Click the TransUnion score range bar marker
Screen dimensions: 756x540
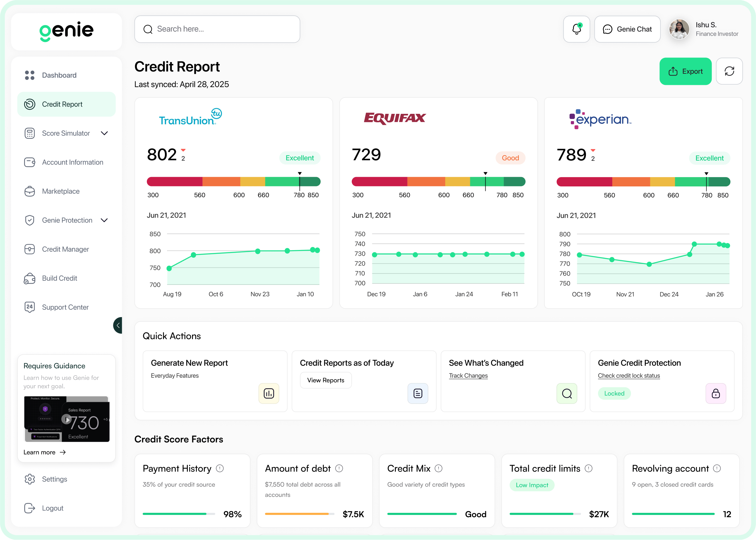tap(299, 181)
